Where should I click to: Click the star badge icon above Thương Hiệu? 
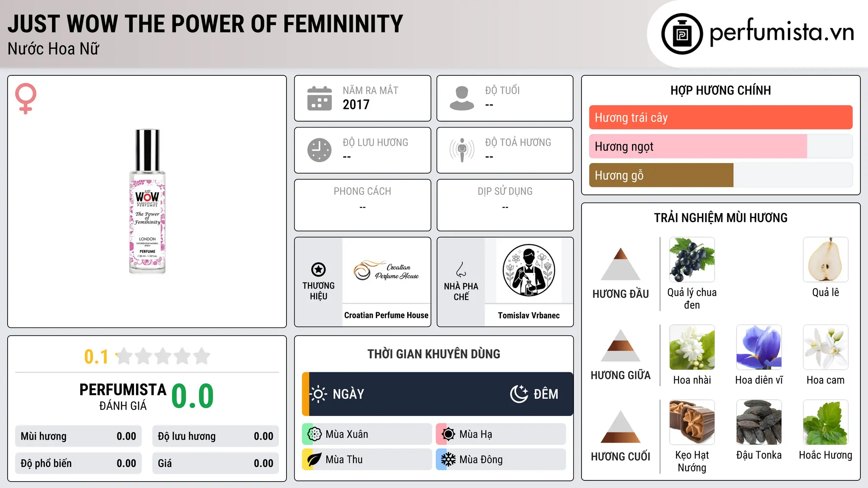tap(318, 269)
